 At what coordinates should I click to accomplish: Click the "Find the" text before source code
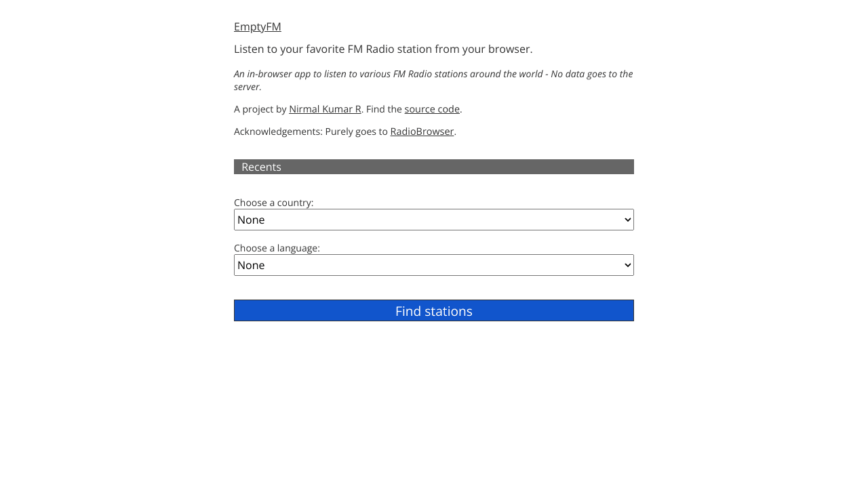[384, 109]
